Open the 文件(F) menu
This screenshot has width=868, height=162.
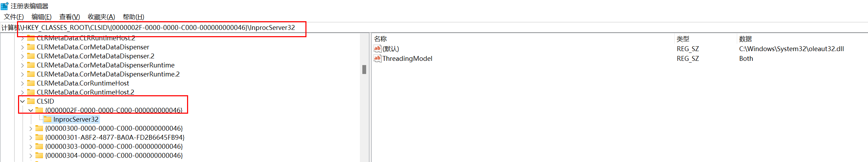[x=14, y=17]
